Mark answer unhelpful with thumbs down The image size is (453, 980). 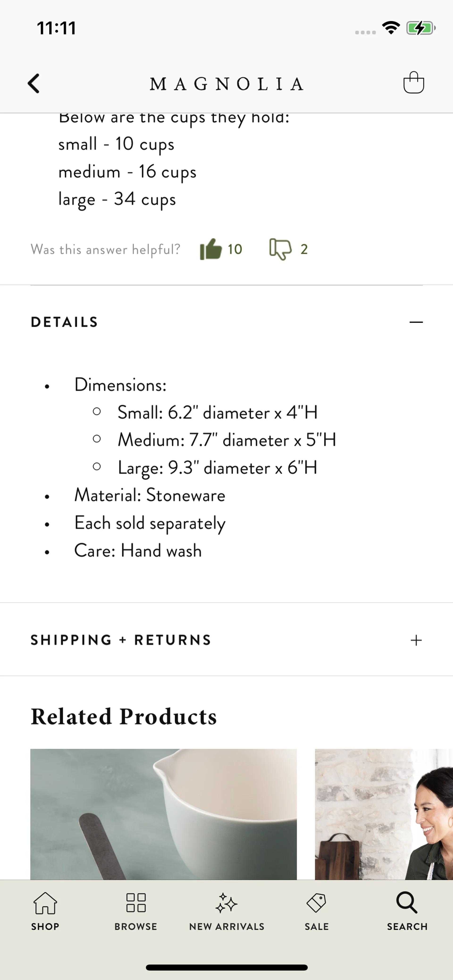280,249
